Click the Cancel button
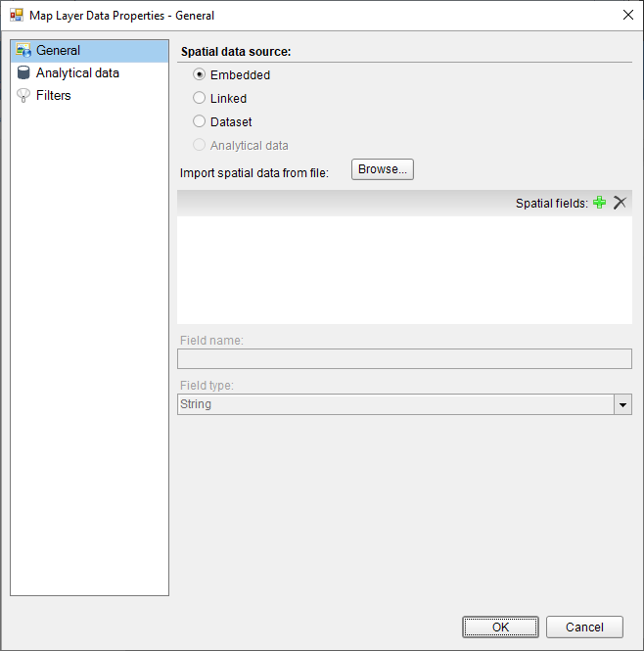This screenshot has width=644, height=651. coord(584,627)
